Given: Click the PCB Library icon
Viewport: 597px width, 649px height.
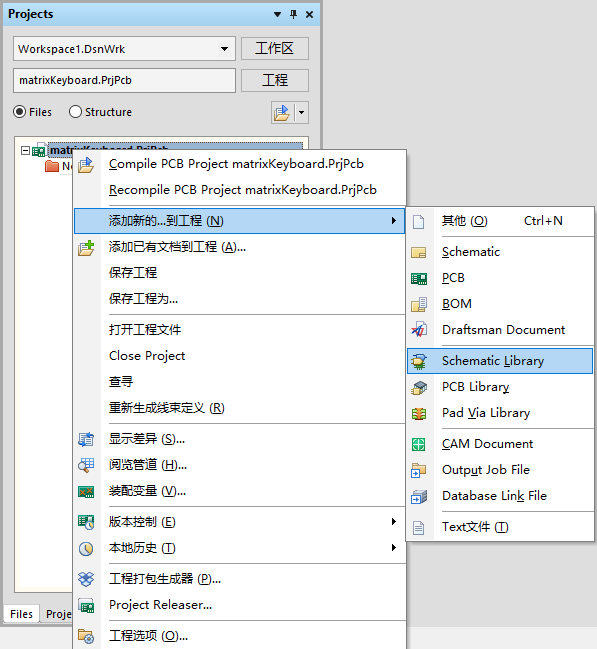Looking at the screenshot, I should [x=419, y=387].
